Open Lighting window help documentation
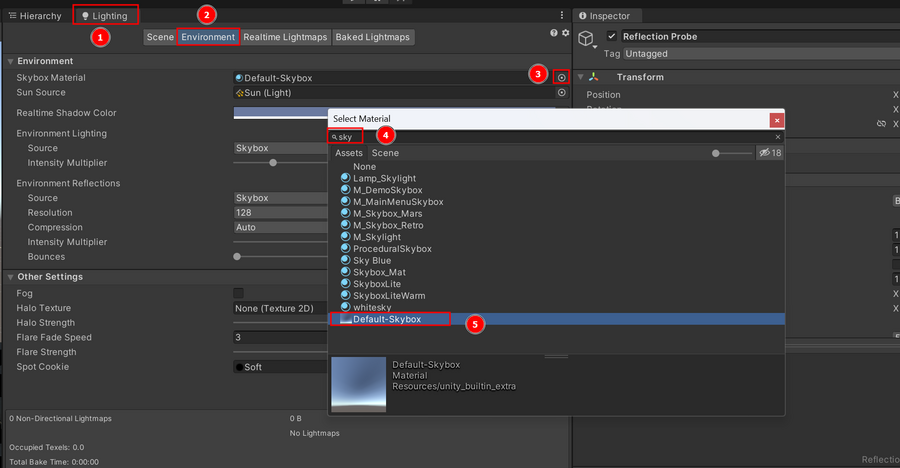Image resolution: width=900 pixels, height=468 pixels. pyautogui.click(x=553, y=33)
